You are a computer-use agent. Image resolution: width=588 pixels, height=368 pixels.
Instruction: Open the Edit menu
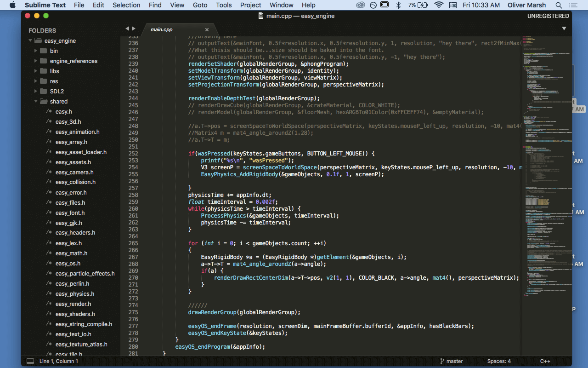tap(98, 5)
